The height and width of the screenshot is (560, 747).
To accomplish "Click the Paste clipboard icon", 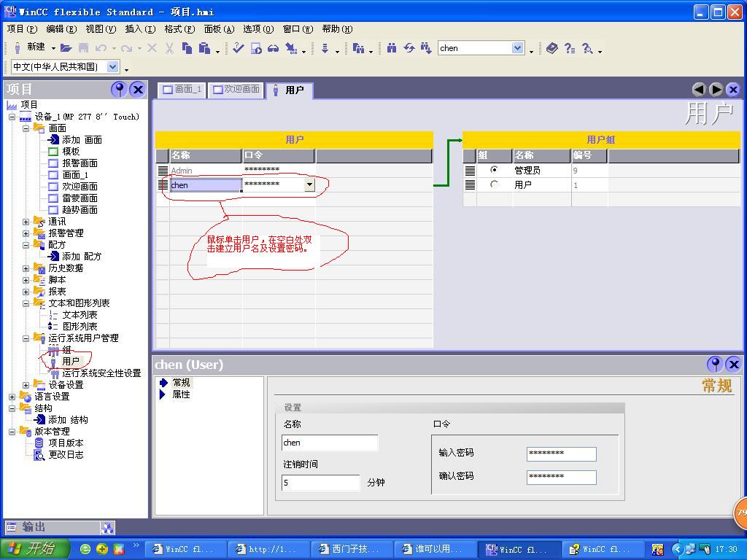I will (x=204, y=47).
